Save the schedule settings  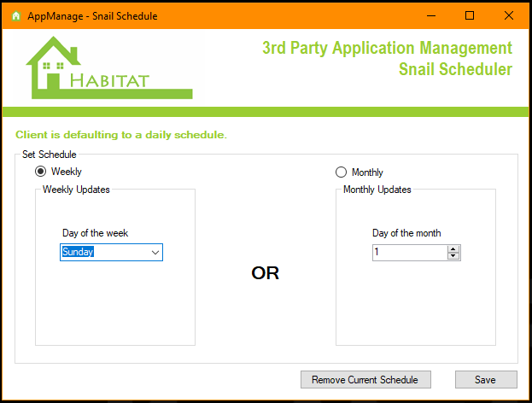[x=486, y=379]
